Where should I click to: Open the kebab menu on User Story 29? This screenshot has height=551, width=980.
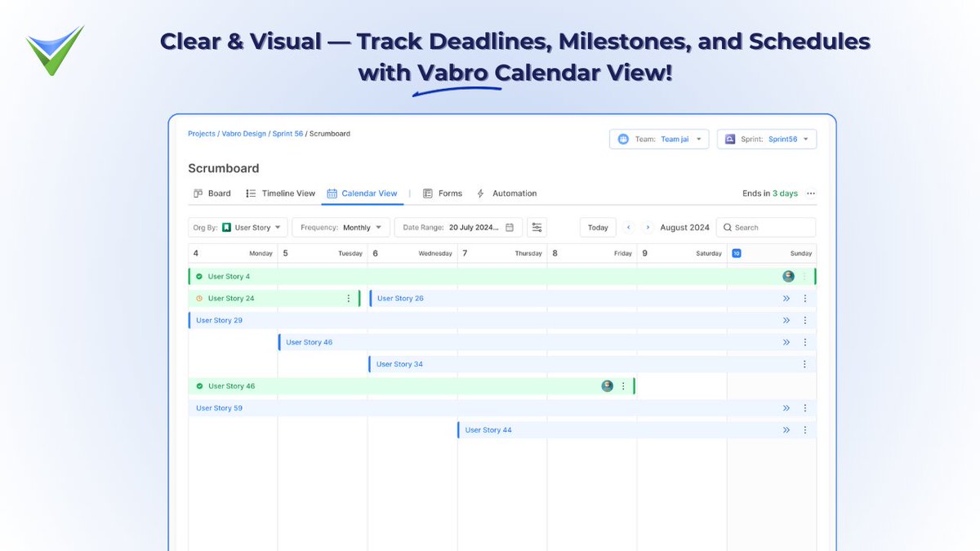[x=804, y=321]
